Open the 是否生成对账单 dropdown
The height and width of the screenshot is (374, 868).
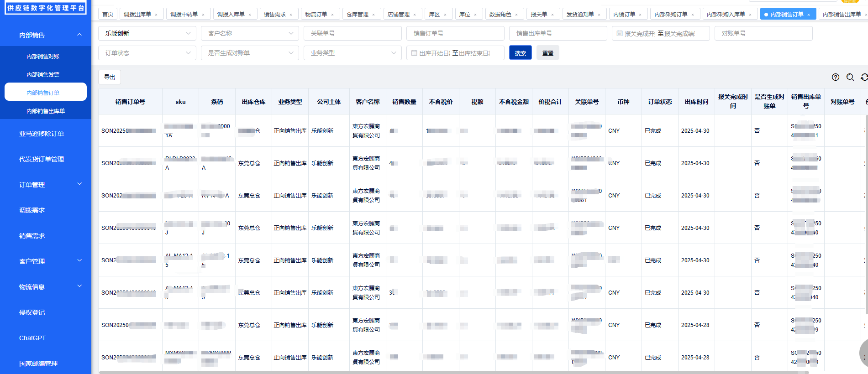tap(250, 53)
